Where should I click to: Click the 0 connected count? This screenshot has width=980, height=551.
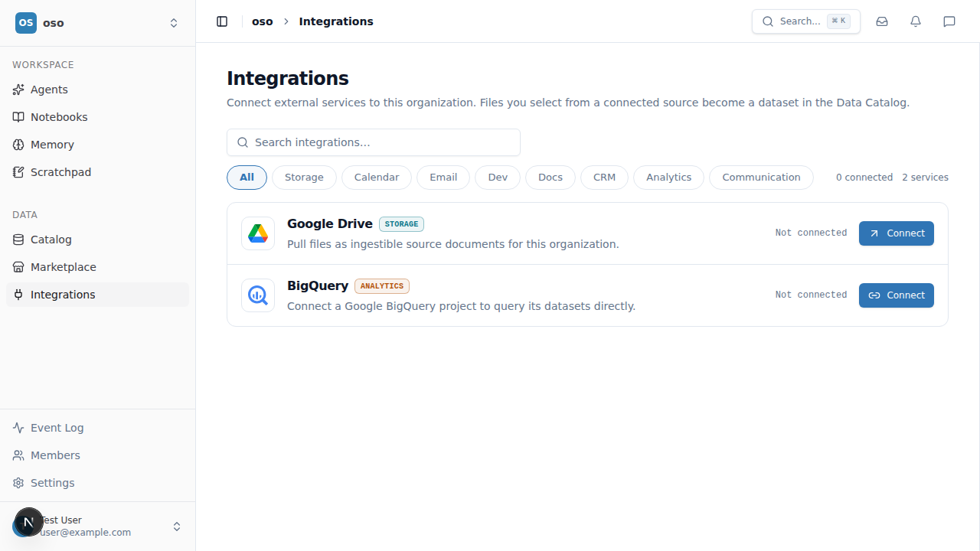864,178
